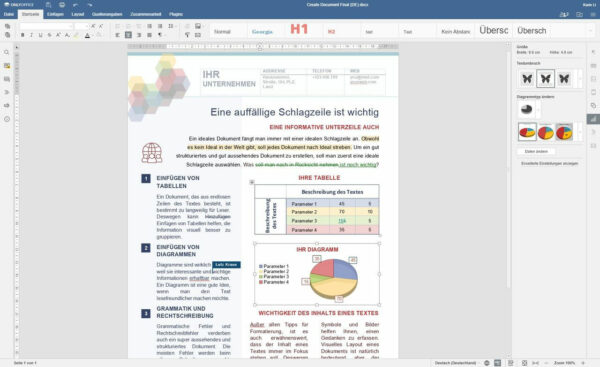This screenshot has width=600, height=367.
Task: Click Erweiterte Einstellungen anzeigen link
Action: pyautogui.click(x=549, y=163)
